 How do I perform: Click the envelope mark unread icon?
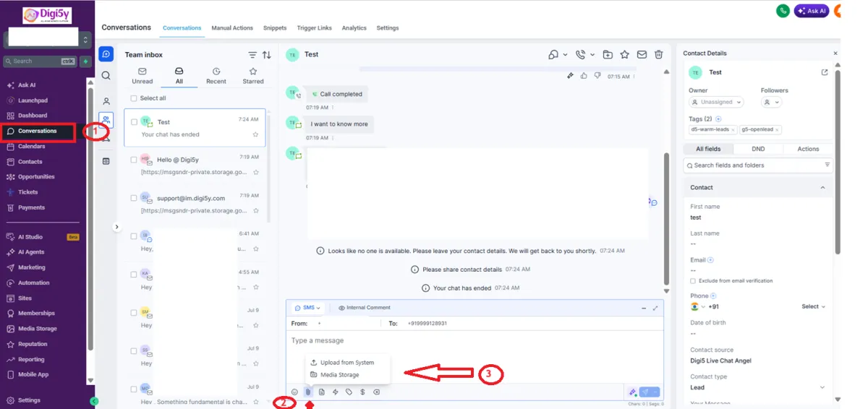coord(642,54)
